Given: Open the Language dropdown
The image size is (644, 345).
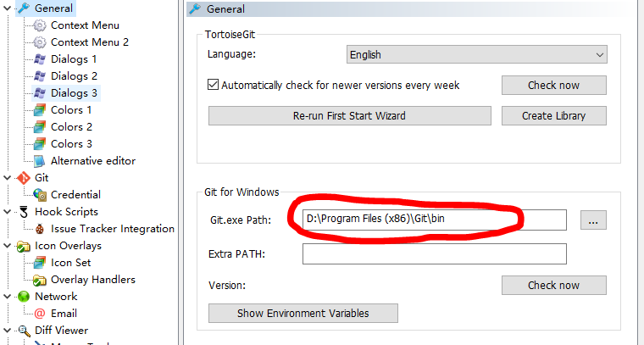Looking at the screenshot, I should 477,54.
